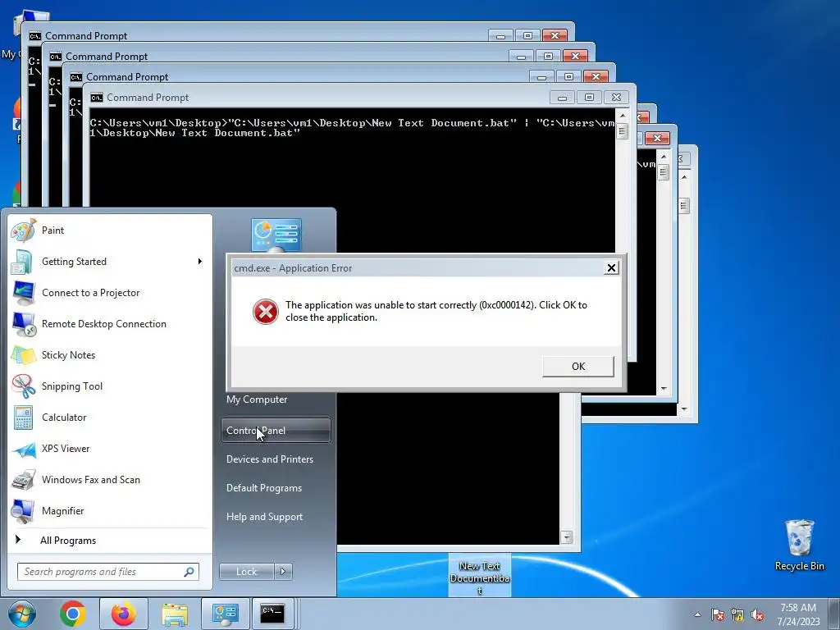Click the Lock button
The width and height of the screenshot is (840, 630).
(246, 572)
